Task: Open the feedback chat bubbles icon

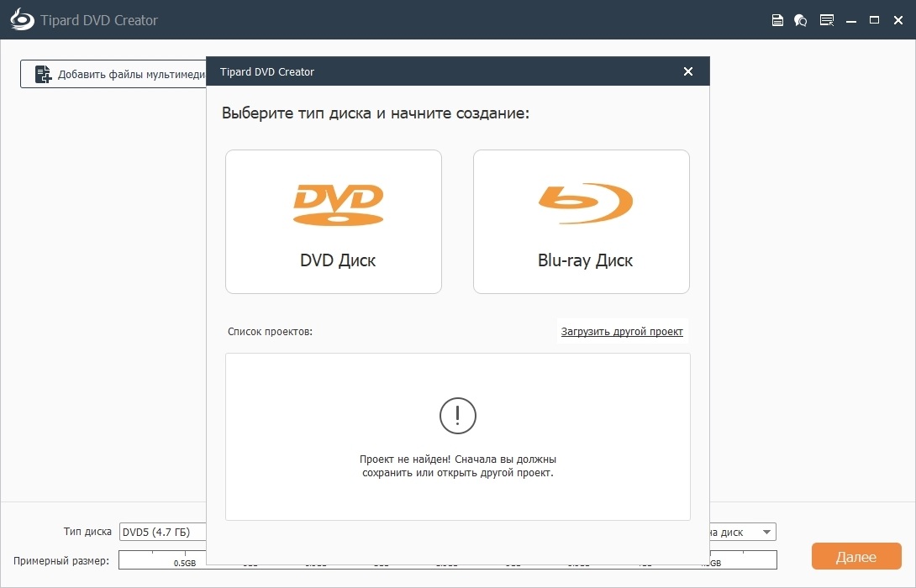Action: (x=801, y=20)
